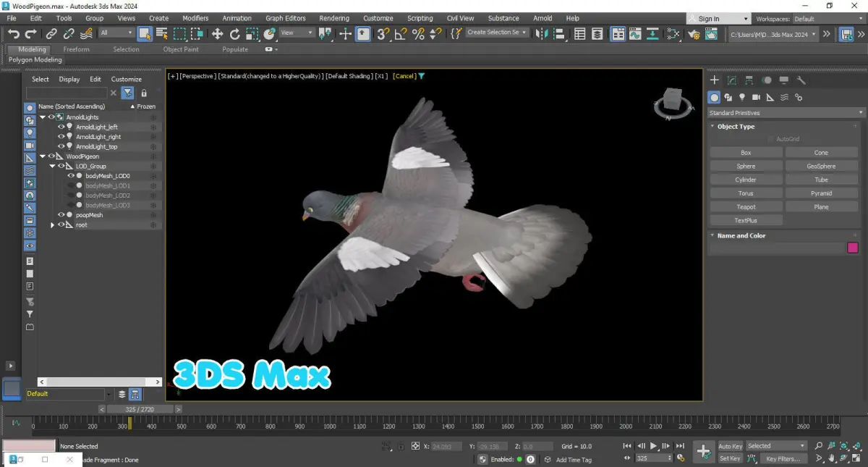Open the Motion panel tab icon

pyautogui.click(x=767, y=80)
